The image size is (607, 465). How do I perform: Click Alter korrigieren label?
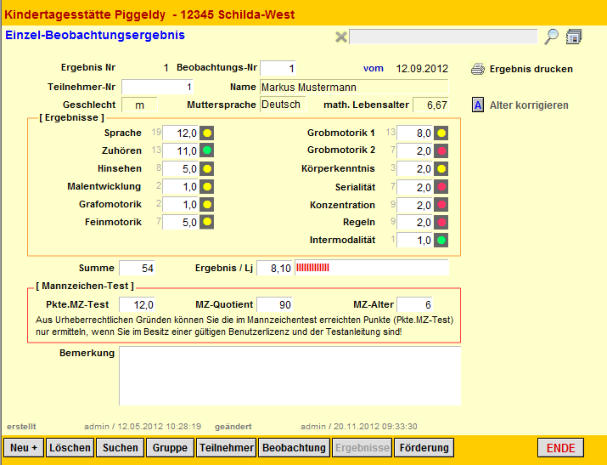(529, 105)
